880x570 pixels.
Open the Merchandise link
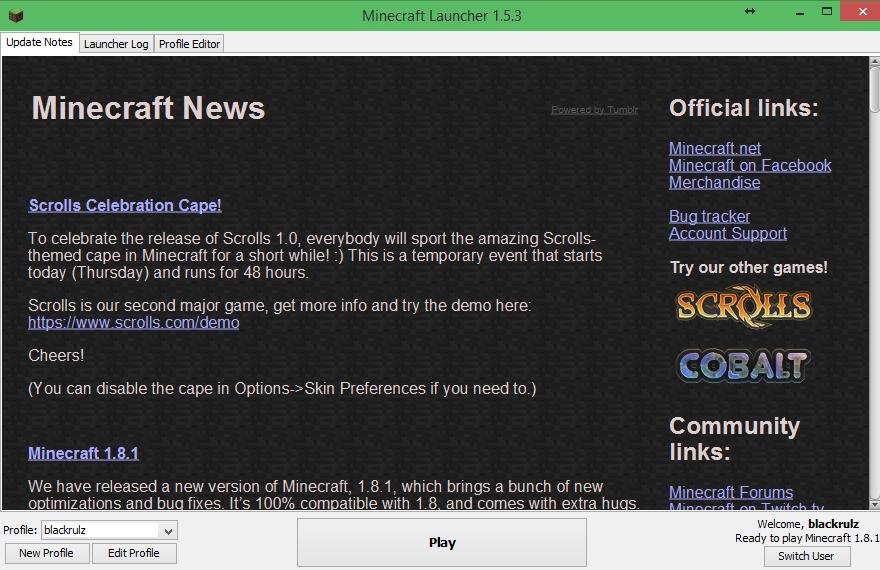(x=714, y=182)
